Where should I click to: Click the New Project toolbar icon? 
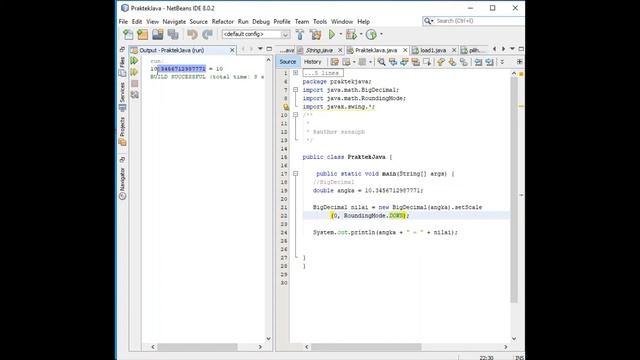(x=142, y=35)
